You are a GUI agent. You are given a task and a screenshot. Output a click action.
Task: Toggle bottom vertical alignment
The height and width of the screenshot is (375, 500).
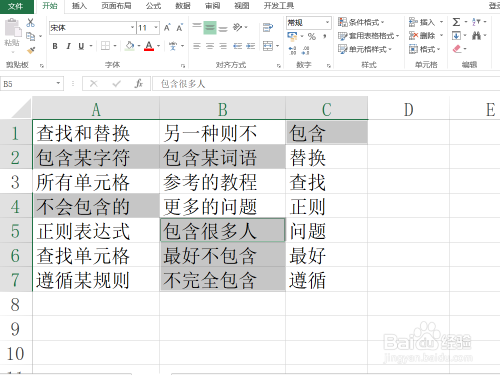click(x=223, y=29)
